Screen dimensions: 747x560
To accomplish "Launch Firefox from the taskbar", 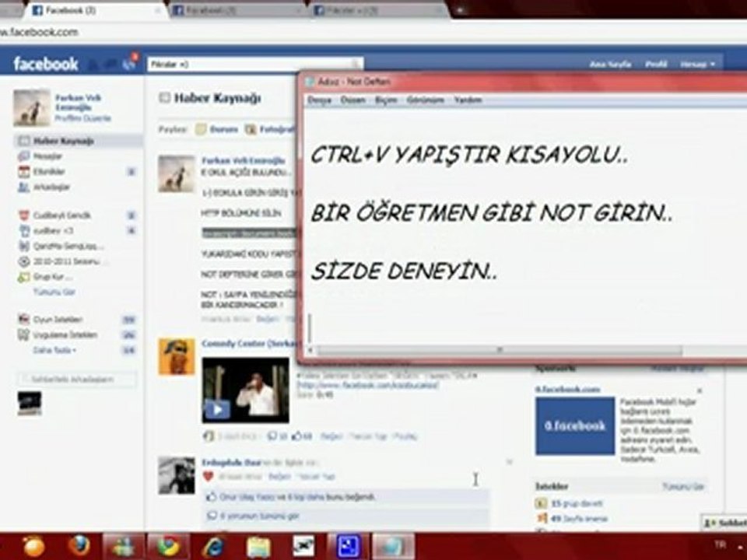I will (79, 546).
